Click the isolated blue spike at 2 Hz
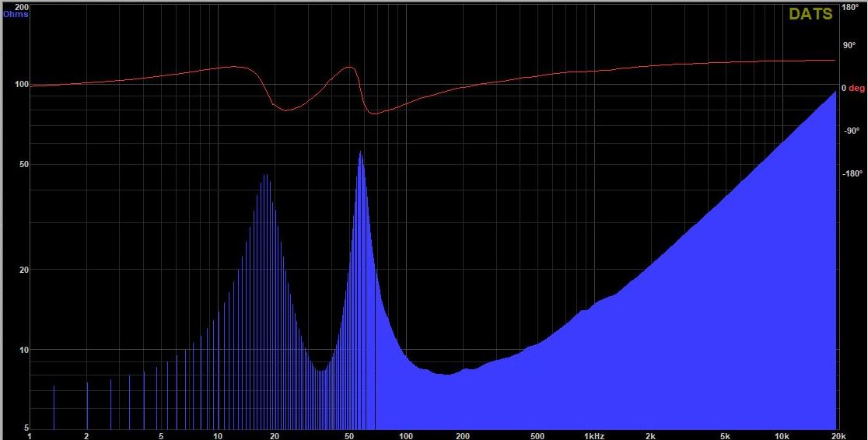This screenshot has width=868, height=440. click(x=87, y=406)
